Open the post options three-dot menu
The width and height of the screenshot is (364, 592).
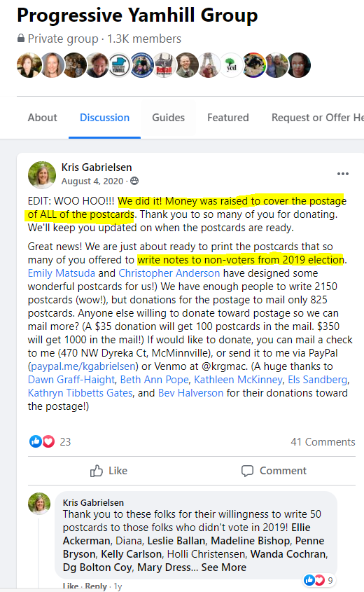tap(342, 174)
